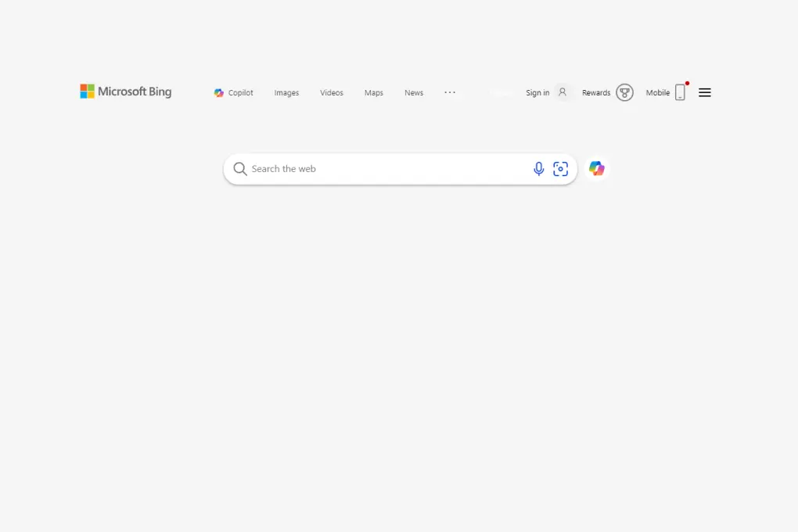Open the Rewards link
This screenshot has width=798, height=532.
(596, 92)
